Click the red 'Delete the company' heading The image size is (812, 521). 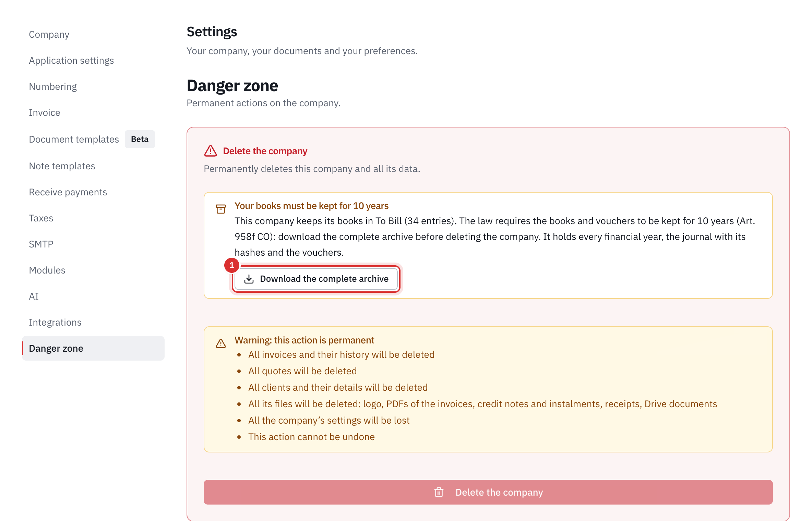[x=265, y=151]
